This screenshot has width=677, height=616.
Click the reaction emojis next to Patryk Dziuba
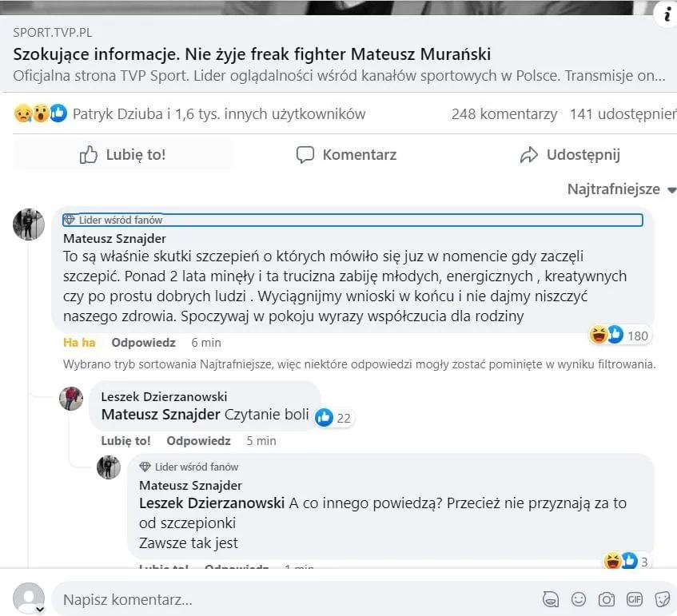(x=40, y=113)
